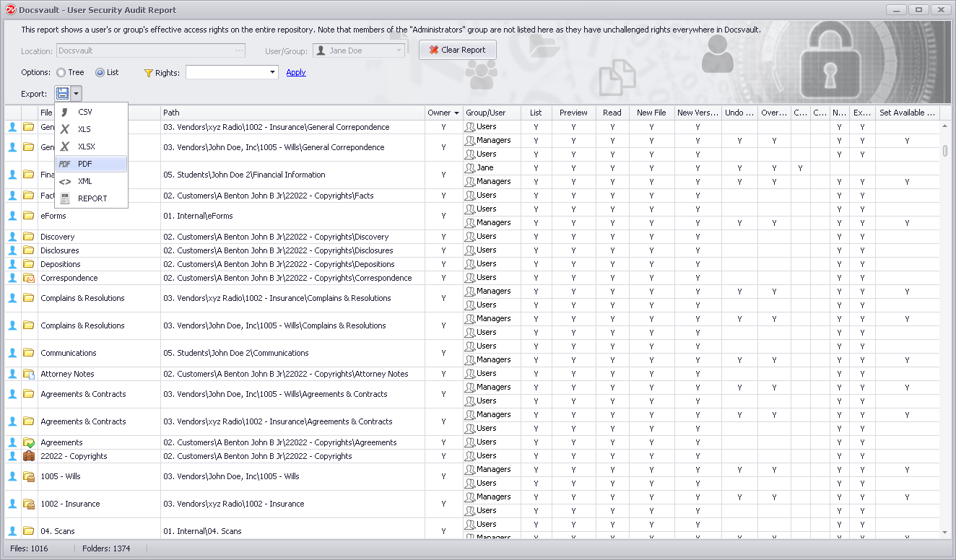Screen dimensions: 956x560
Task: Click the Apply link next to Rights
Action: [297, 72]
